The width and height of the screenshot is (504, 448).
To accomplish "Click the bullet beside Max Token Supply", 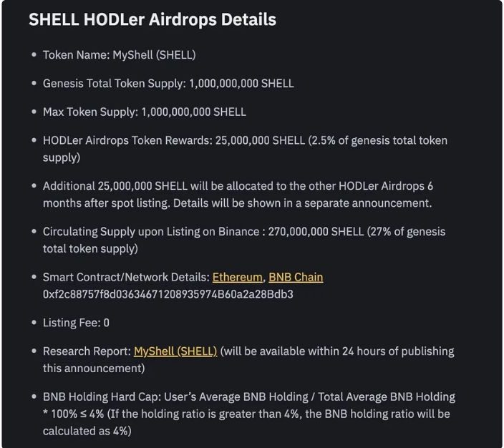I will point(34,112).
